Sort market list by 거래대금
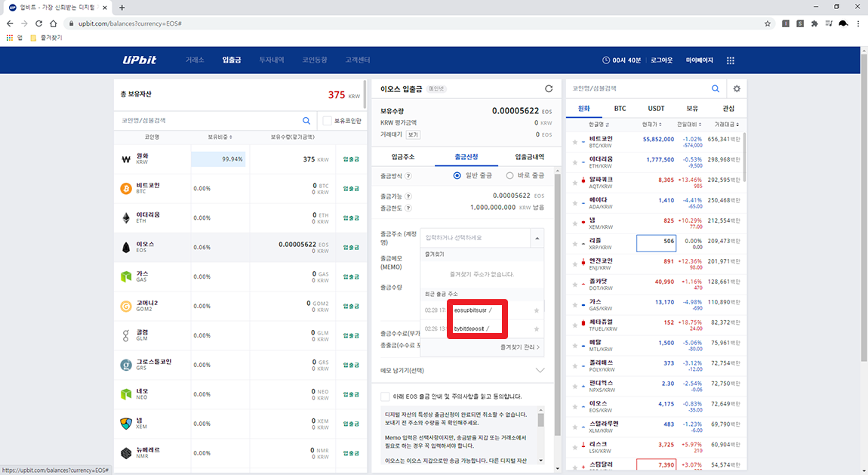The height and width of the screenshot is (475, 868). click(x=726, y=125)
